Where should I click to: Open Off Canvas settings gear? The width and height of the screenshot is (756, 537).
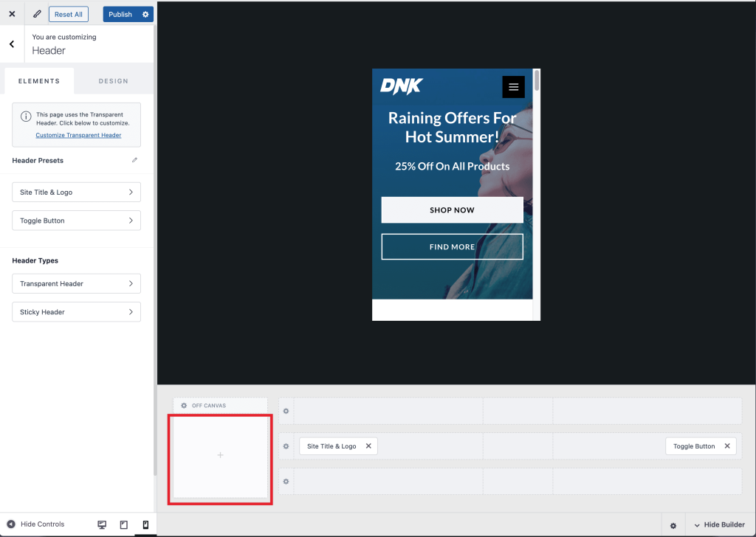pyautogui.click(x=184, y=406)
